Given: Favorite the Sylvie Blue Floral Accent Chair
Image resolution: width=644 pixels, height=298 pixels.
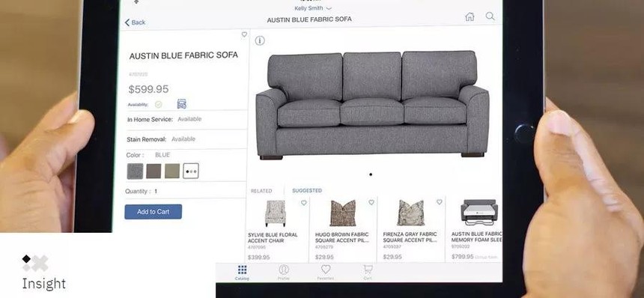Looking at the screenshot, I should [x=304, y=203].
